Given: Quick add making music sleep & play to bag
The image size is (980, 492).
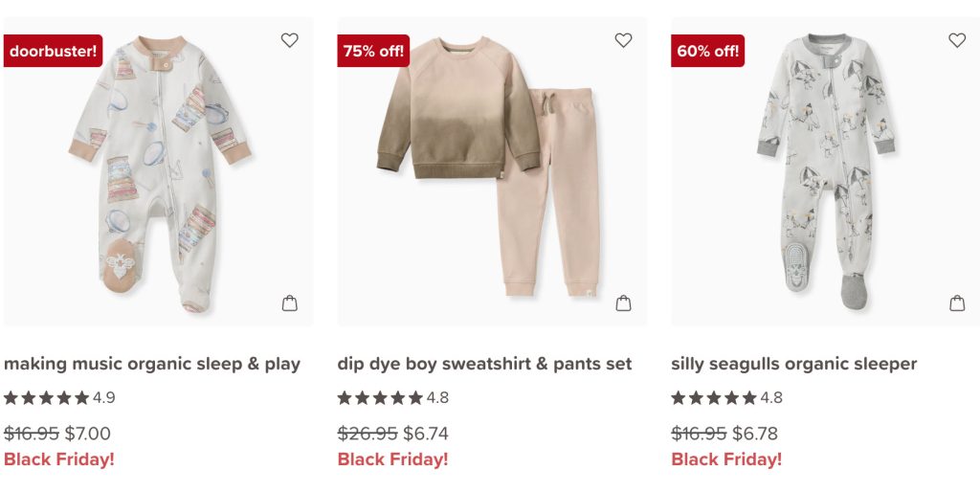Looking at the screenshot, I should click(x=290, y=303).
